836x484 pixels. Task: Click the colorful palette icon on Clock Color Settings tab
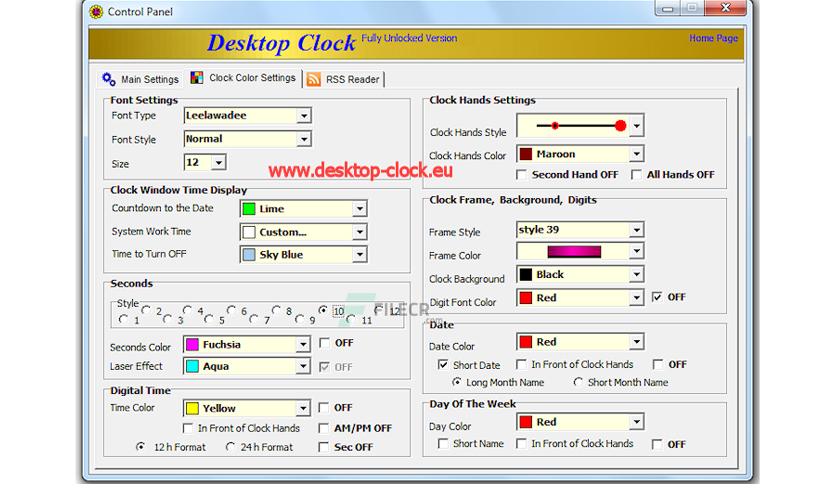coord(197,78)
